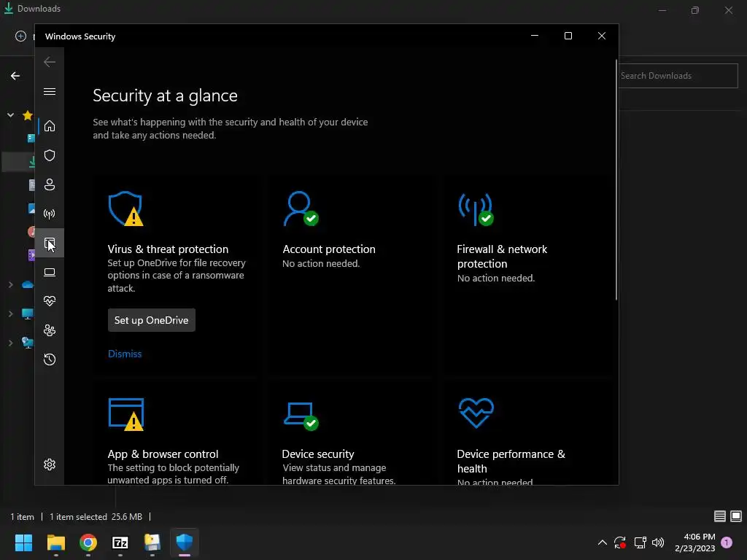Open Account protection tile person icon
This screenshot has width=747, height=560.
[x=301, y=209]
